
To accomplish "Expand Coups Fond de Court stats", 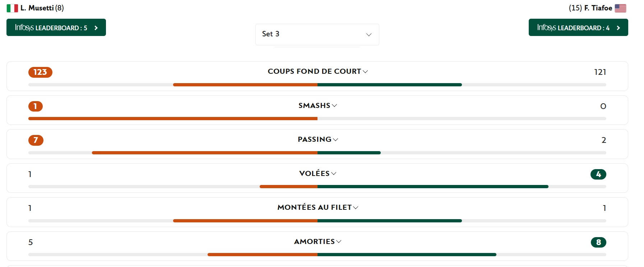I will [x=318, y=72].
